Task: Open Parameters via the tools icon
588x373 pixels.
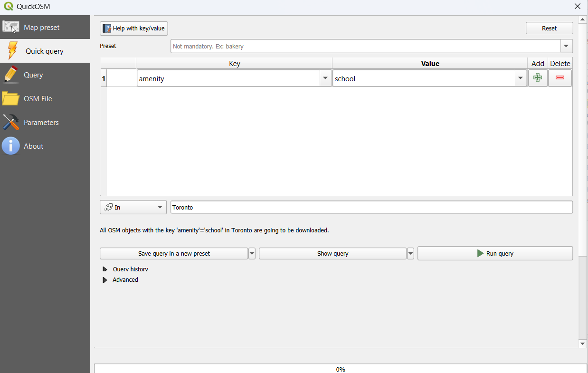Action: point(10,122)
